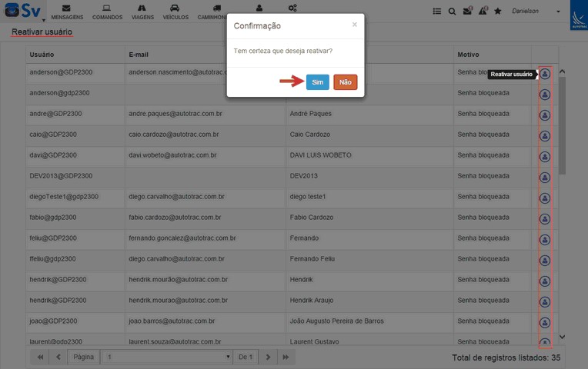Click the name Fernando Feliu
Image resolution: width=588 pixels, height=369 pixels.
coord(312,259)
